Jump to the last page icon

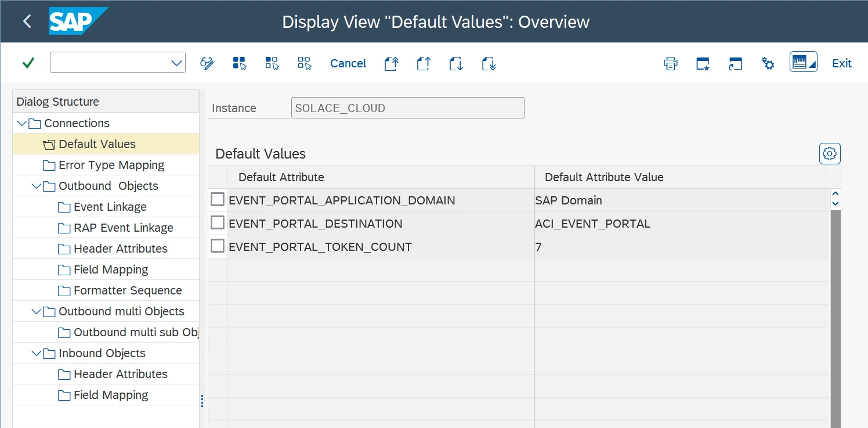[x=489, y=63]
